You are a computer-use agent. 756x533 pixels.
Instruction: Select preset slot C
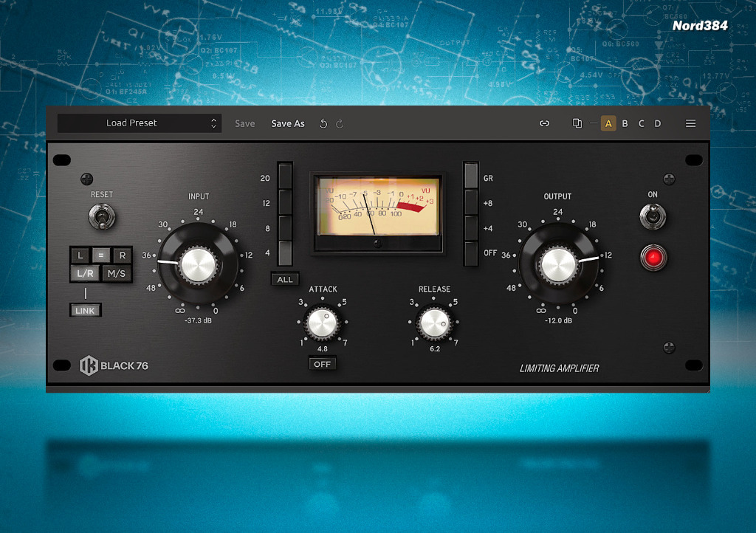click(x=642, y=124)
